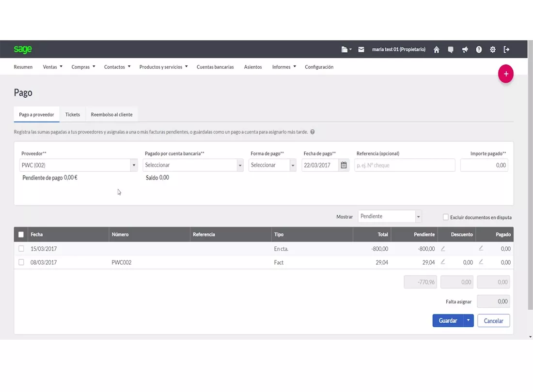The height and width of the screenshot is (392, 533).
Task: Check the 15/03/2017 row checkbox
Action: click(21, 248)
